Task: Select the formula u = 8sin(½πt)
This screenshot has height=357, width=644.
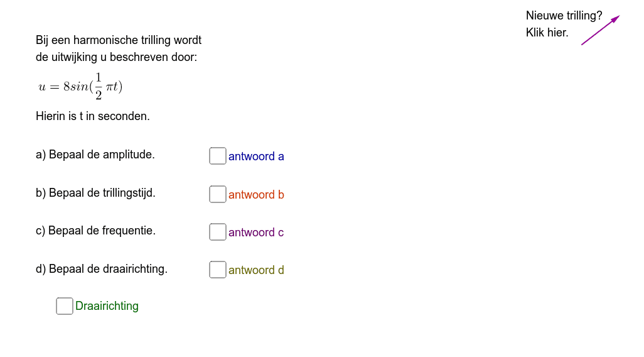Action: pyautogui.click(x=80, y=86)
